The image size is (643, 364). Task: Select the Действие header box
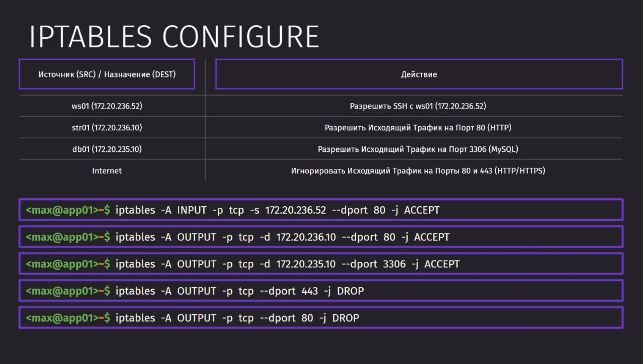tap(419, 74)
